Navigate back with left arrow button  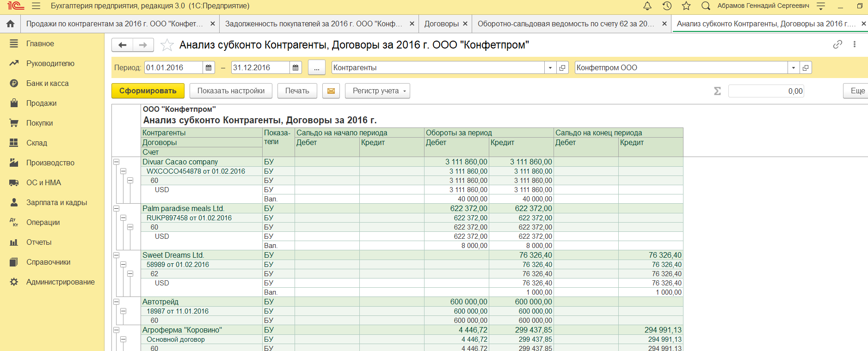click(x=123, y=45)
